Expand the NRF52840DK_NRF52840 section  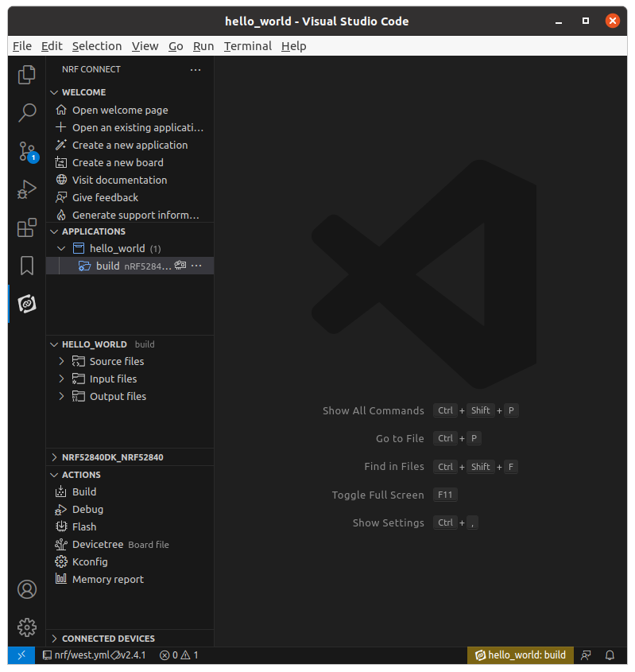click(54, 458)
